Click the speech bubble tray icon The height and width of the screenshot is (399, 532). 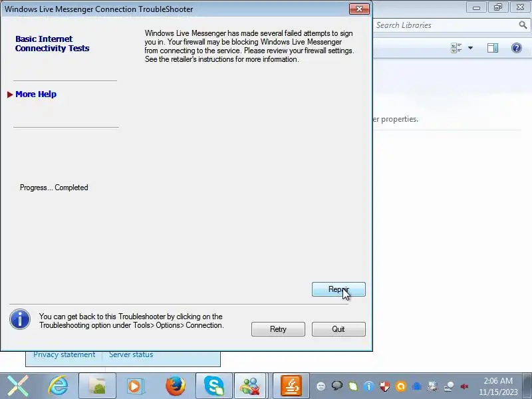[x=337, y=386]
